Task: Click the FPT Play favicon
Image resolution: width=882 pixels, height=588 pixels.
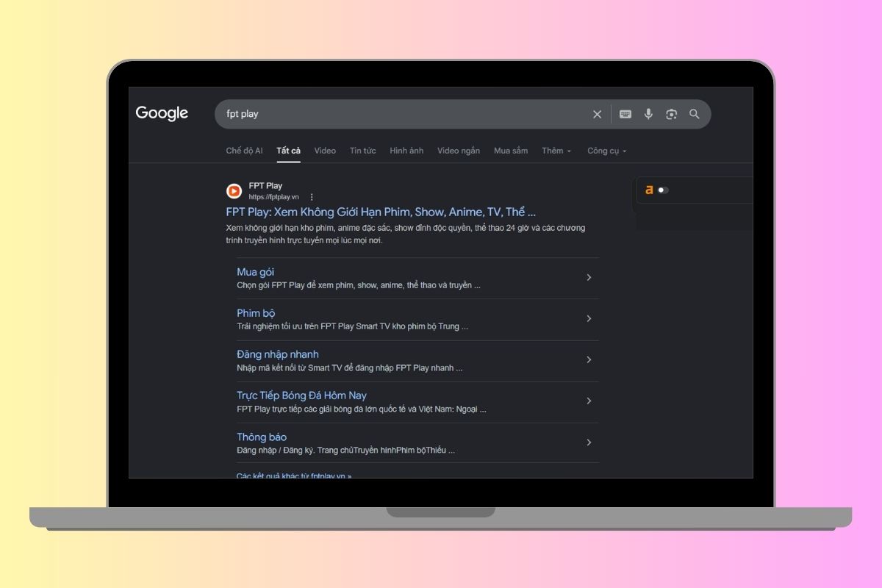Action: click(x=234, y=191)
